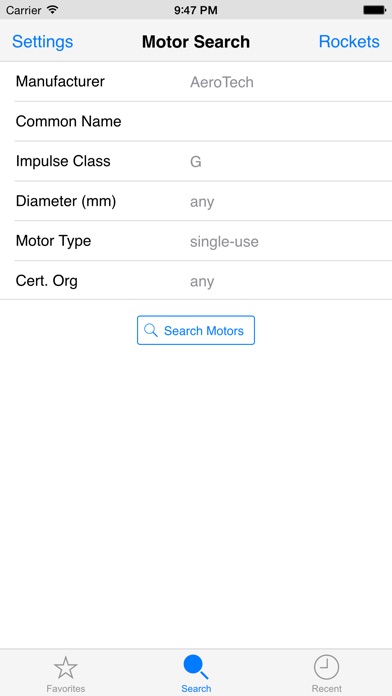Choose Manufacturer value AeroTech

click(x=222, y=82)
